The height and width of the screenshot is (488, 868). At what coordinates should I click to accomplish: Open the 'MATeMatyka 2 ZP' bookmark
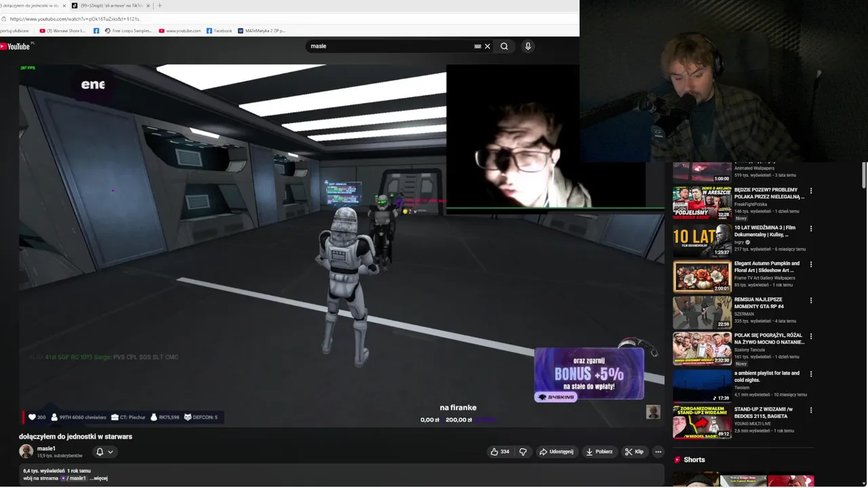[261, 30]
